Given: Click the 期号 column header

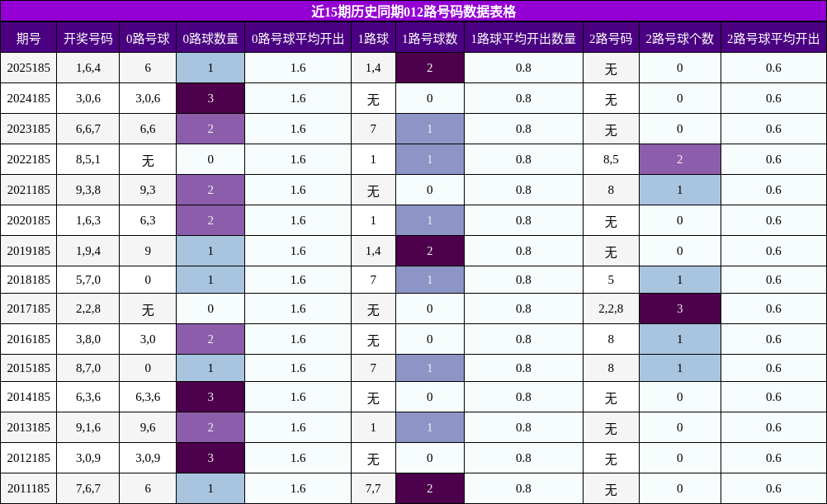Looking at the screenshot, I should [29, 37].
